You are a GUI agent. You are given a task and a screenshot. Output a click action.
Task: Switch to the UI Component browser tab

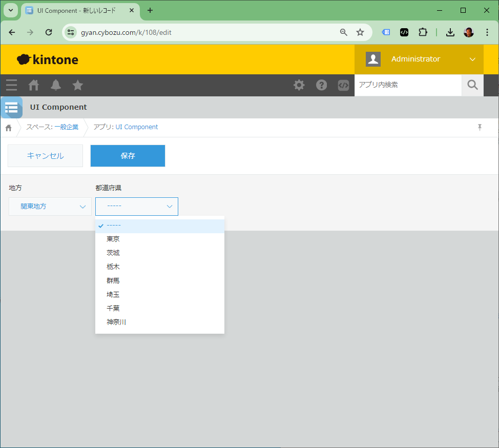(x=80, y=10)
